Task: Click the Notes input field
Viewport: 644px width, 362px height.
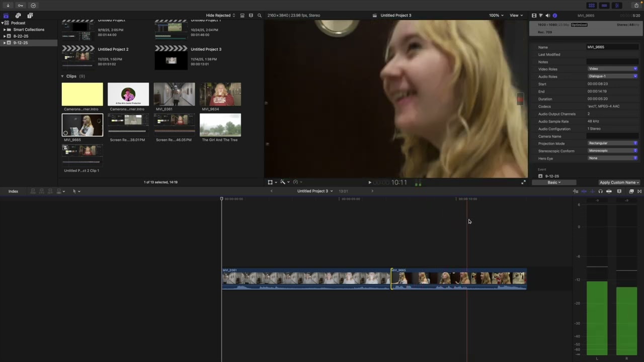Action: [612, 62]
